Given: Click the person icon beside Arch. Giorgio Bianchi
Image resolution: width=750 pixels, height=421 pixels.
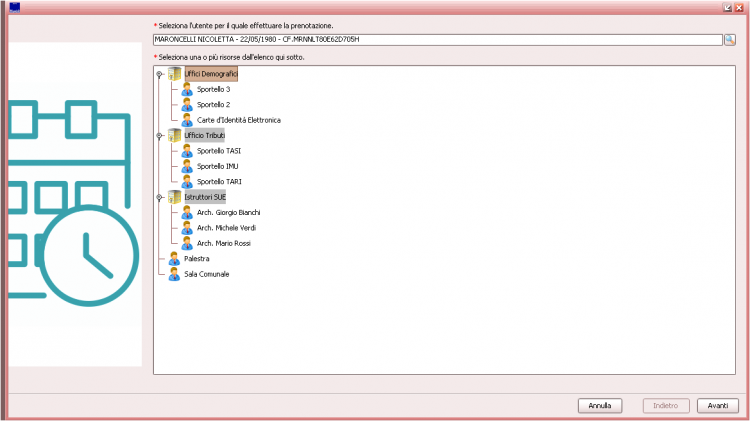Looking at the screenshot, I should coord(187,212).
